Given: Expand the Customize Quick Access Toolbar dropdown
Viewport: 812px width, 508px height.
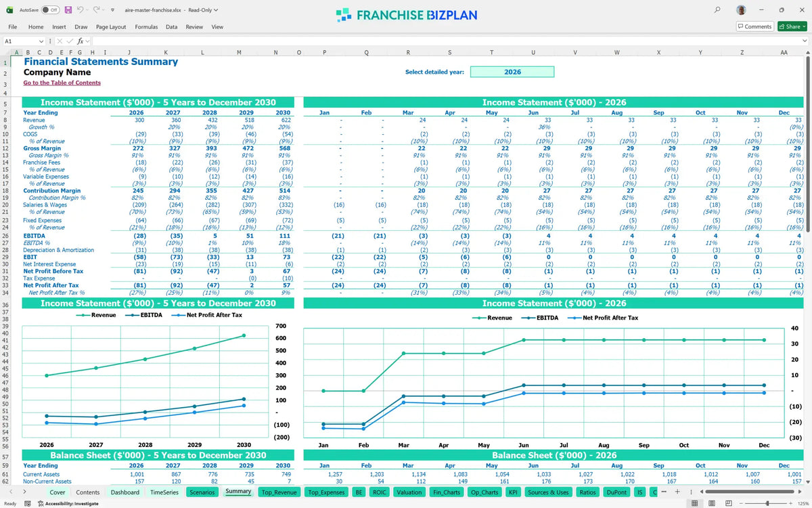Looking at the screenshot, I should tap(113, 11).
